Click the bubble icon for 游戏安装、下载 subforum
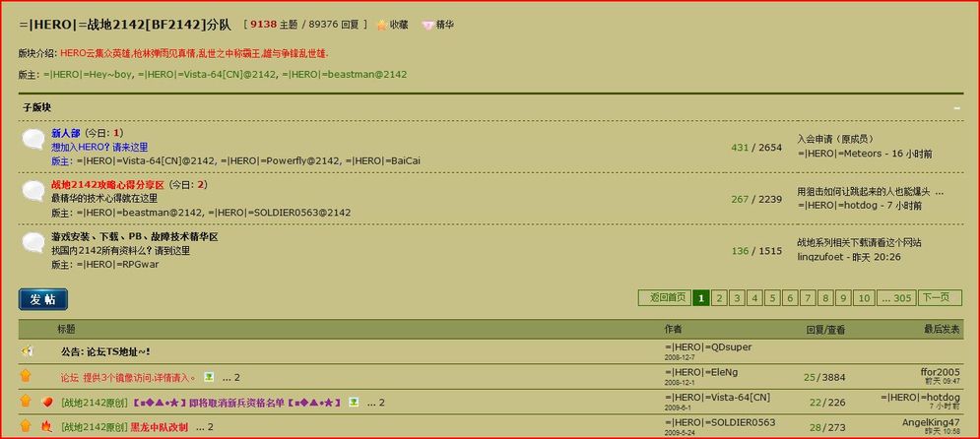Image resolution: width=980 pixels, height=439 pixels. pyautogui.click(x=33, y=243)
